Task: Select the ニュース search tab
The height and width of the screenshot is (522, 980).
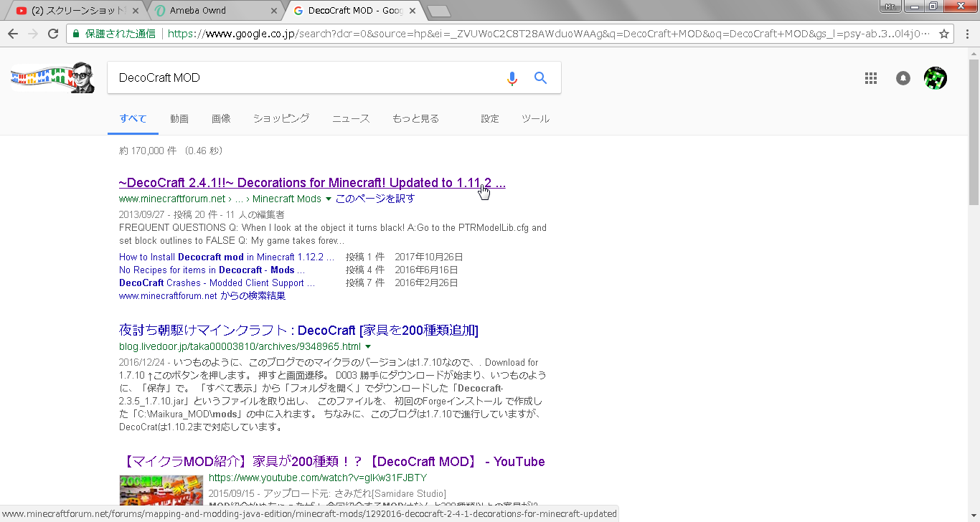Action: pos(351,119)
